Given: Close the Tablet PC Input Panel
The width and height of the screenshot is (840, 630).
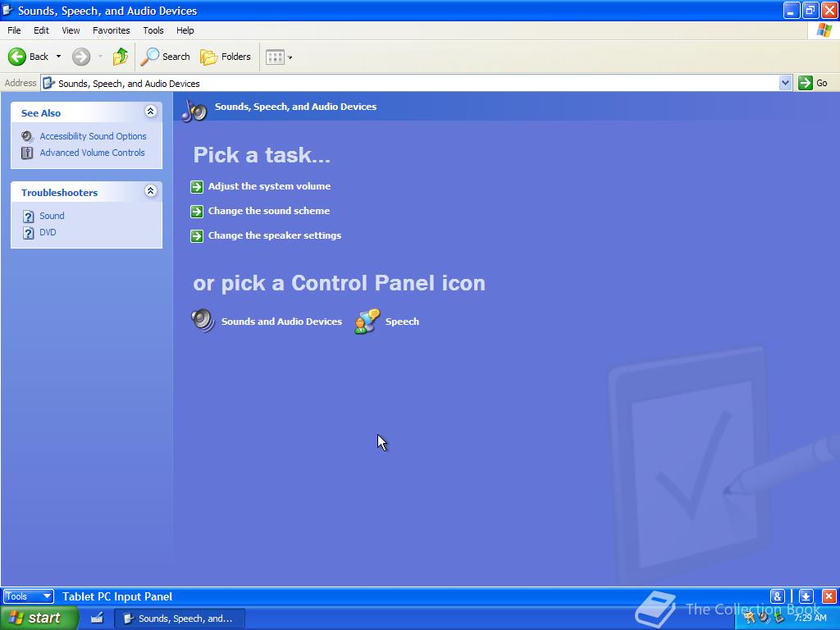Looking at the screenshot, I should 829,596.
